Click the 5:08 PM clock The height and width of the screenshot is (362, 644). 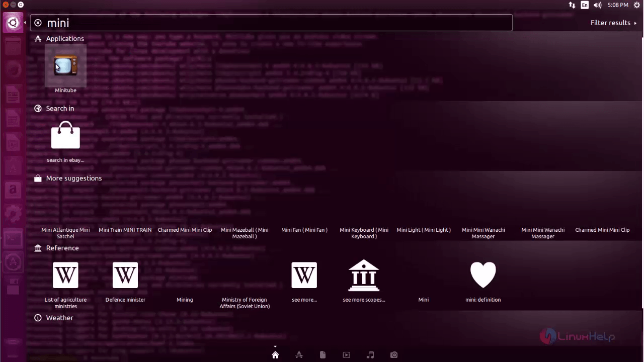tap(617, 5)
